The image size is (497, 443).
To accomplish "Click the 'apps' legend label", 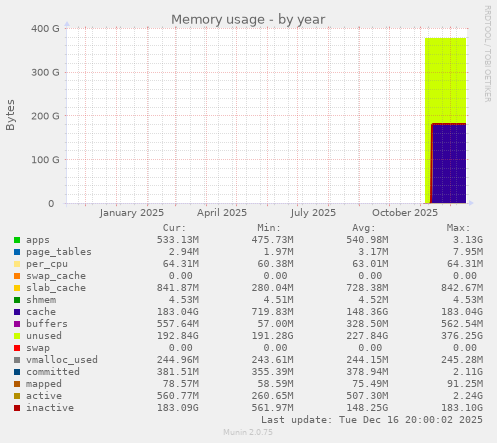I will [x=38, y=240].
